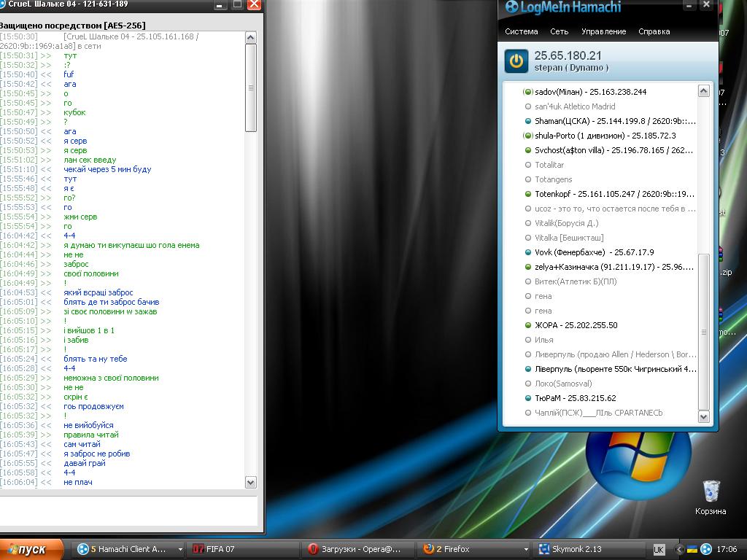Toggle the Hamachi power button

click(516, 61)
